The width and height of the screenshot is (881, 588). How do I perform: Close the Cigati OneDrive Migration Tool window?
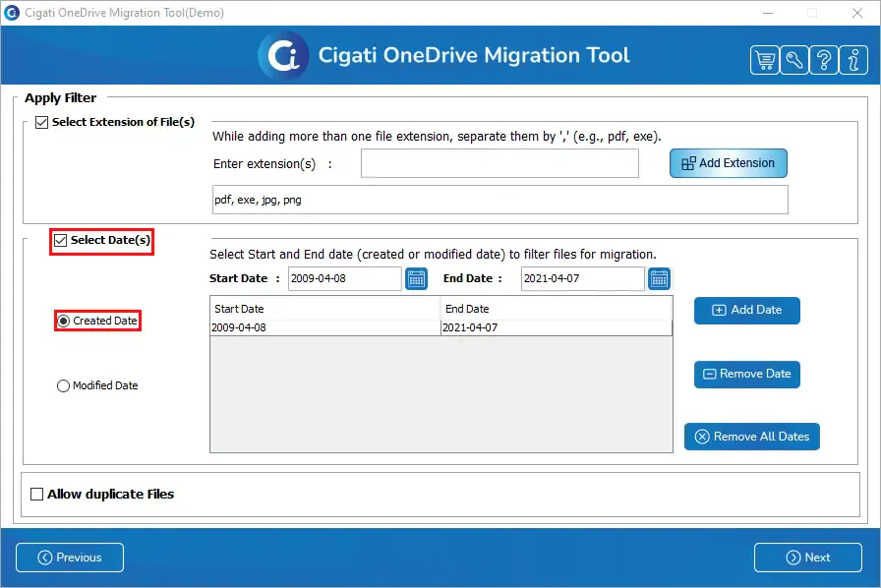(x=856, y=13)
